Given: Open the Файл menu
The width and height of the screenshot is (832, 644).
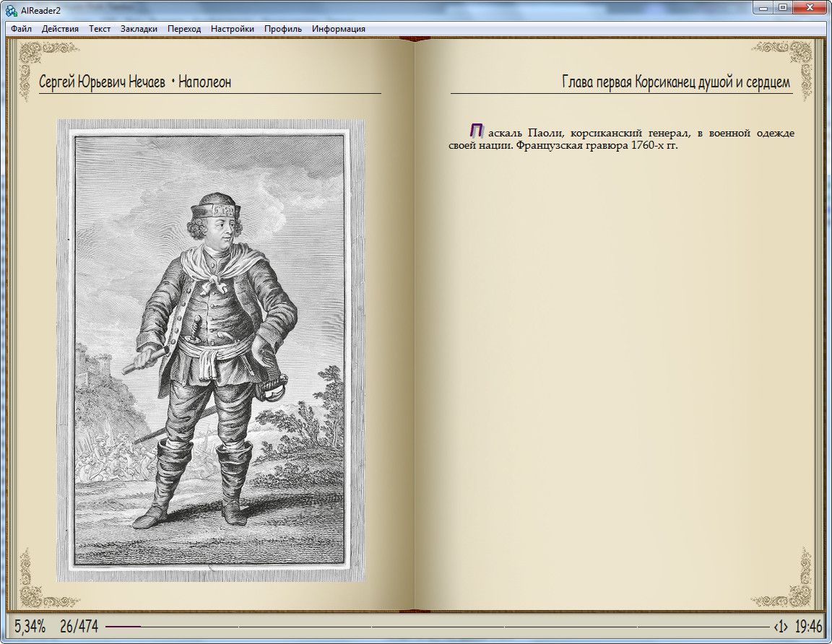Looking at the screenshot, I should coord(21,29).
